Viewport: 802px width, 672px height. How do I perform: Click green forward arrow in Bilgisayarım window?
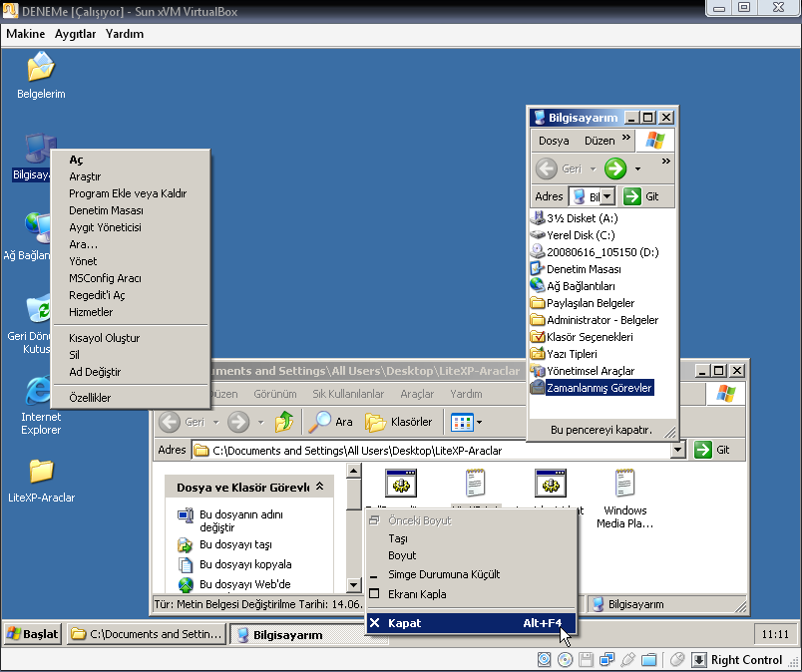615,168
